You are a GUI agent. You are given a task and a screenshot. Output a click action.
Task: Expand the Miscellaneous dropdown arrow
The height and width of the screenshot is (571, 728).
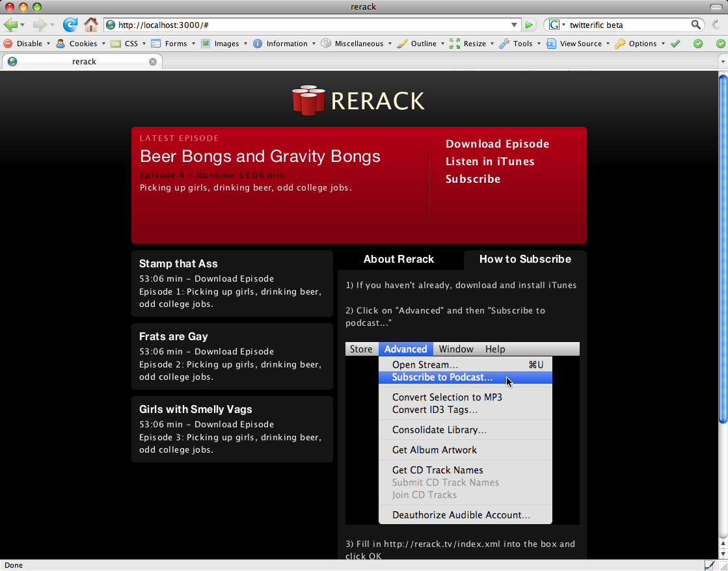click(390, 44)
